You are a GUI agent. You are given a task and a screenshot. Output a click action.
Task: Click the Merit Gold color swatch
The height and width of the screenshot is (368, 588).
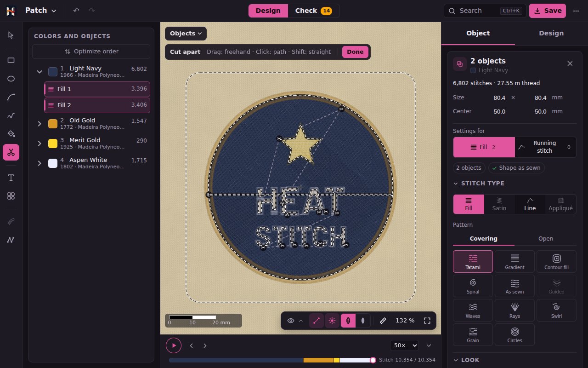(53, 144)
